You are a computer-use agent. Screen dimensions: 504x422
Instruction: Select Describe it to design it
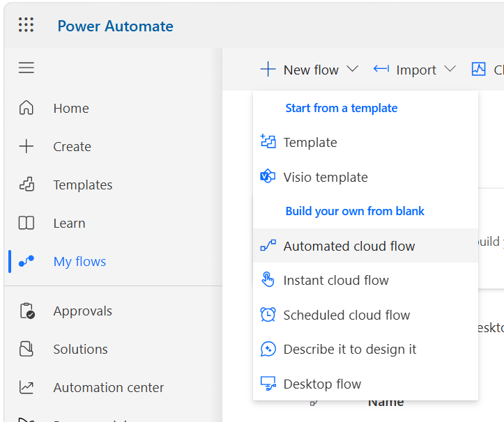pyautogui.click(x=365, y=349)
